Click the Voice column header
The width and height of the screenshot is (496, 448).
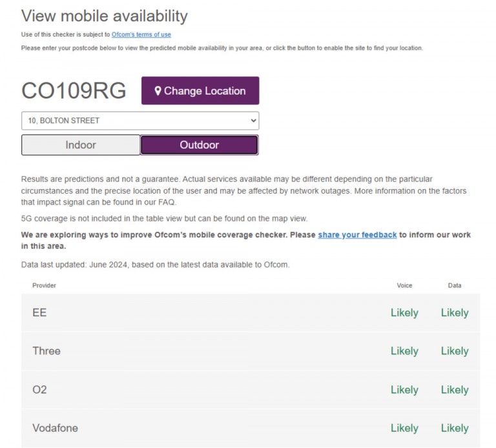coord(404,285)
